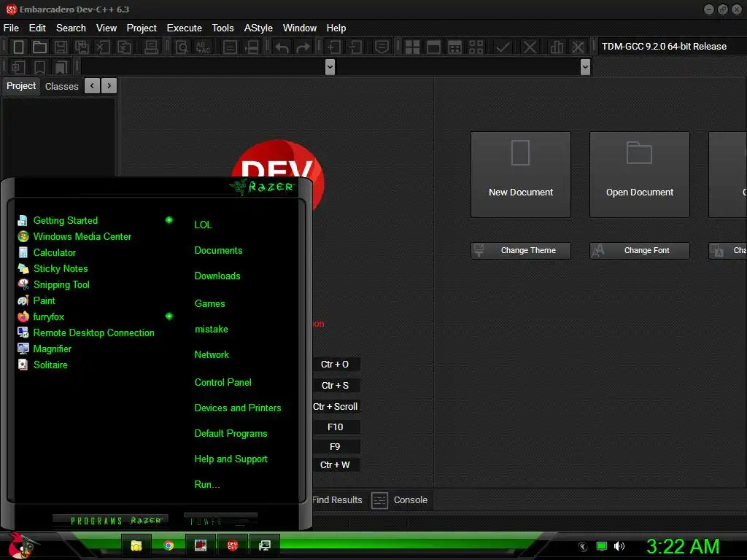Click the Console panel icon
The image size is (747, 560).
(x=379, y=500)
